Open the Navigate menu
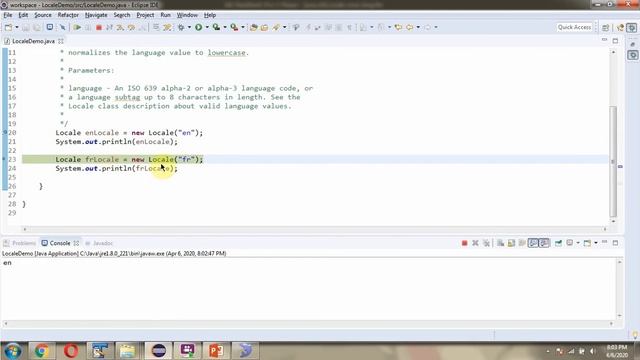Screen dimensions: 640x360 96,15
